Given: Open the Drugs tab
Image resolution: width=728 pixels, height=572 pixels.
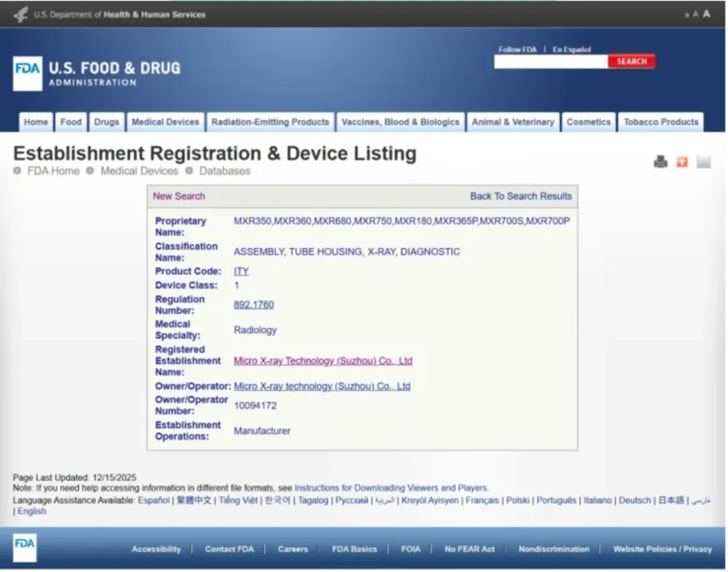Looking at the screenshot, I should point(107,122).
